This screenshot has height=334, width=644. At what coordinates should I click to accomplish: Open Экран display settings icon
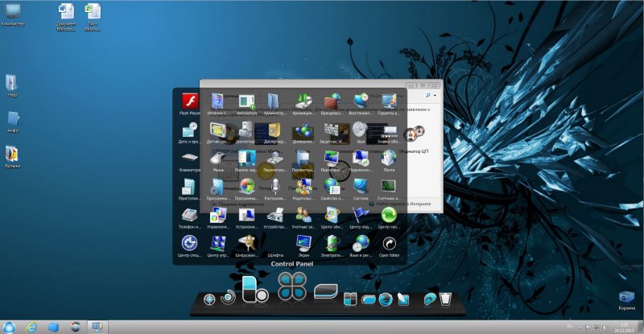click(x=303, y=243)
